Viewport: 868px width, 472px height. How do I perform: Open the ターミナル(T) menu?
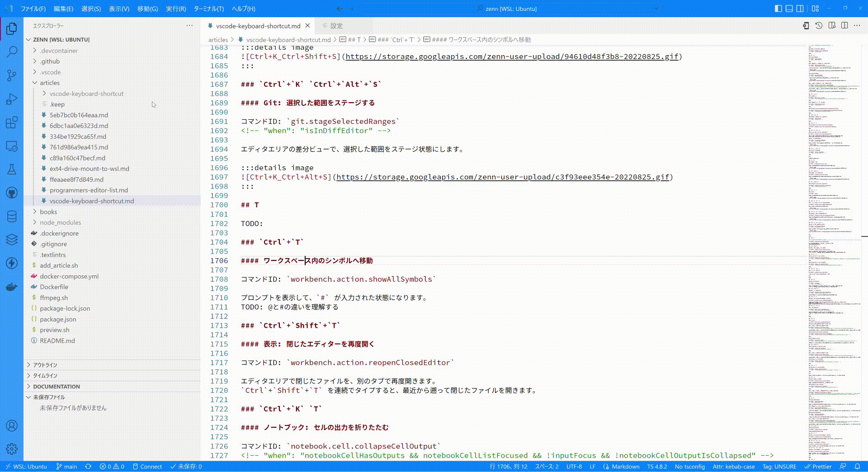(209, 9)
